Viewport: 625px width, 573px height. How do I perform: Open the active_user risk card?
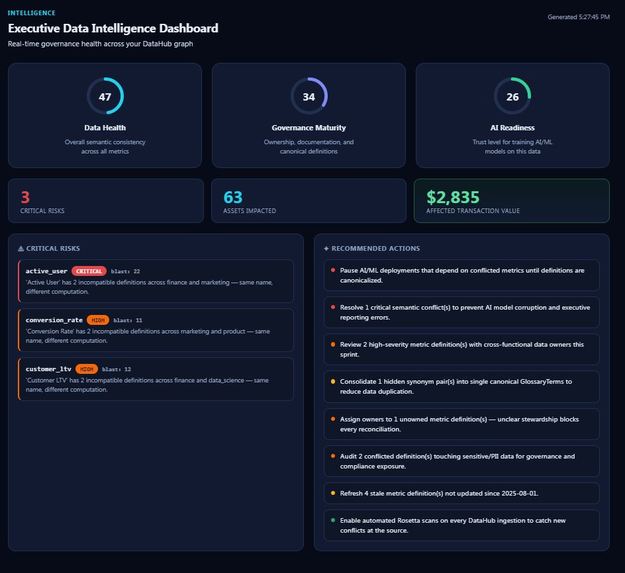[156, 281]
